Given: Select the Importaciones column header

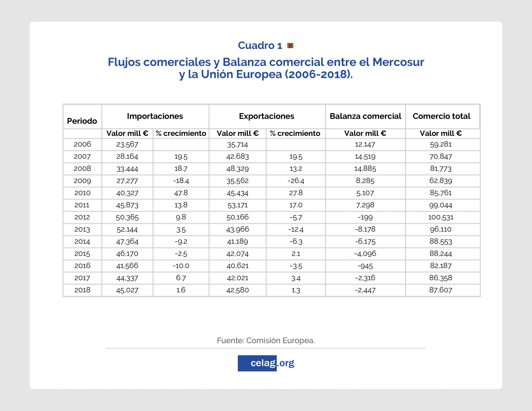Looking at the screenshot, I should click(x=155, y=116).
